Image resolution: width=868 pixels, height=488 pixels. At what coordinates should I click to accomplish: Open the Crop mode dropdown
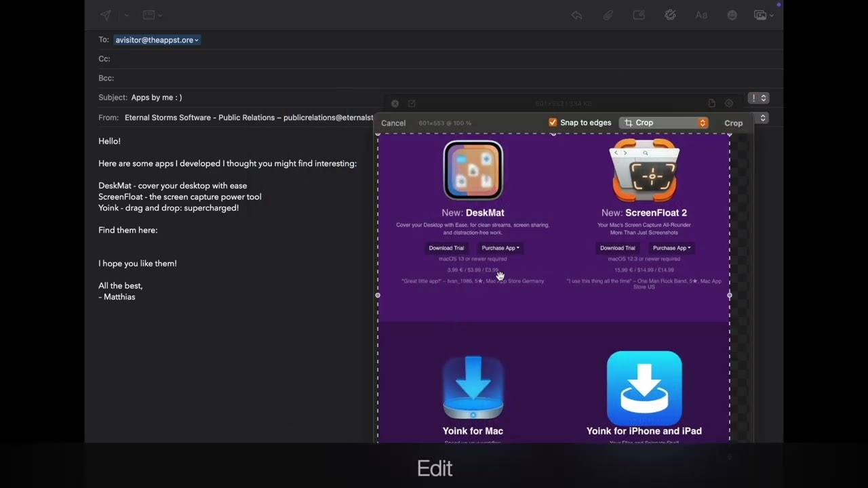[x=663, y=123]
